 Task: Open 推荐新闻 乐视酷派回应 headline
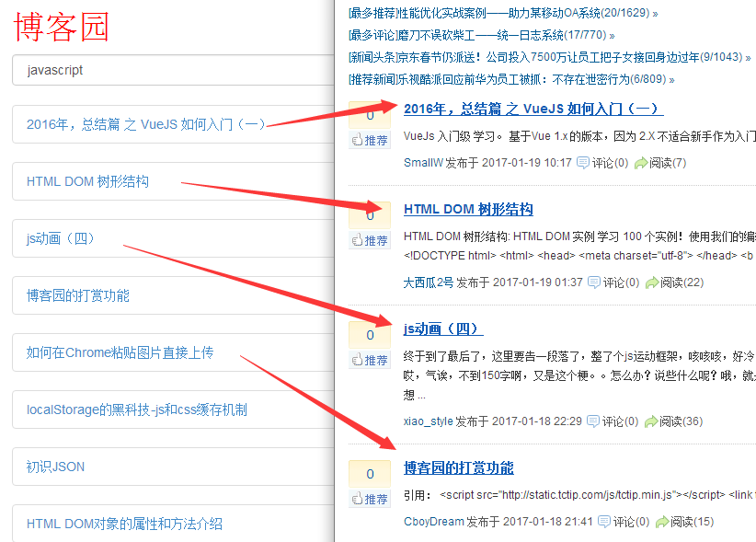[x=511, y=79]
